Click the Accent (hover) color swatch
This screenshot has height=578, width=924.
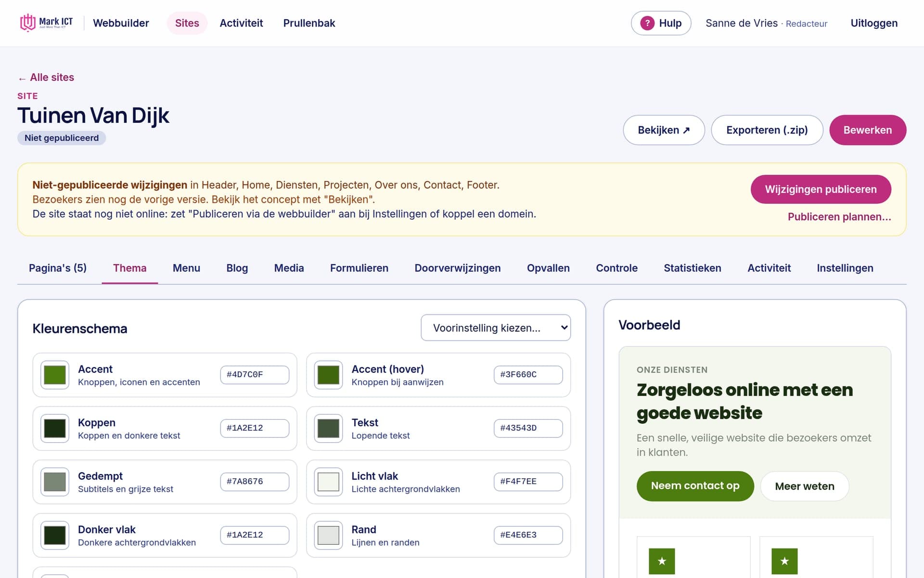[329, 375]
